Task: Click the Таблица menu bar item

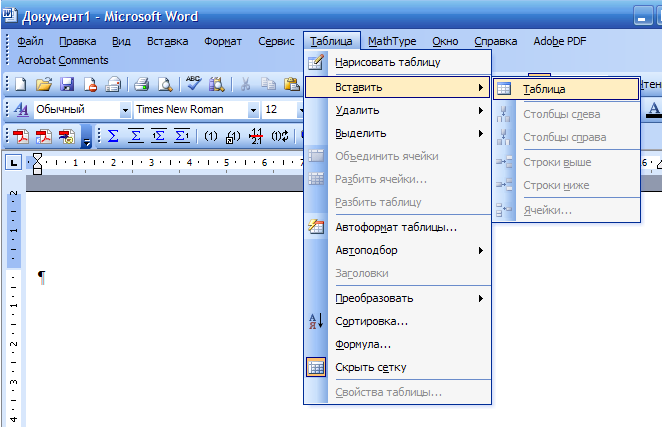Action: pos(331,41)
